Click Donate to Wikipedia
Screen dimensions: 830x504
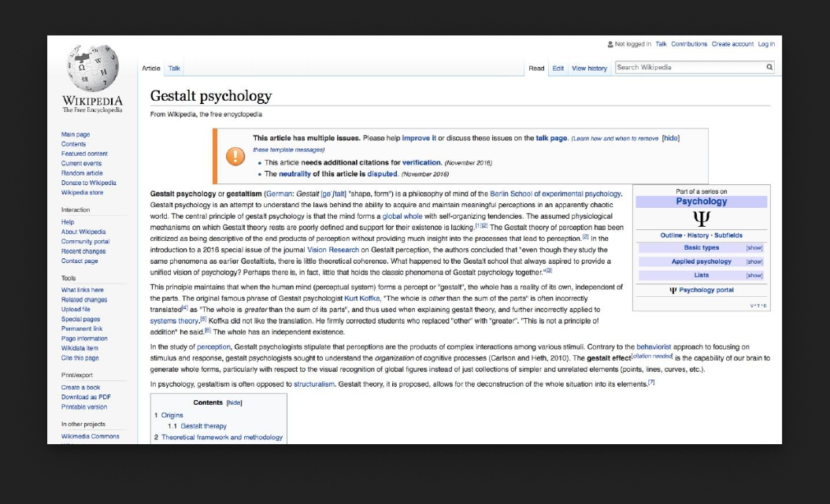88,183
